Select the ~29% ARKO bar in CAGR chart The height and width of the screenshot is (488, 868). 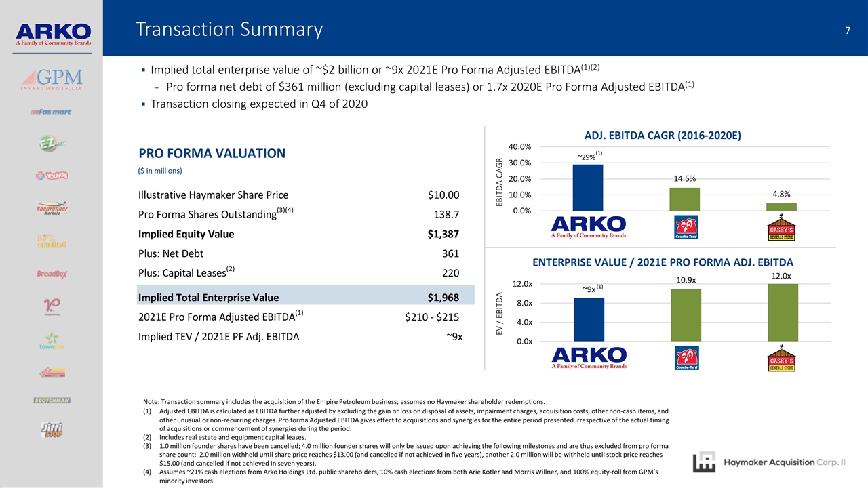(x=587, y=188)
